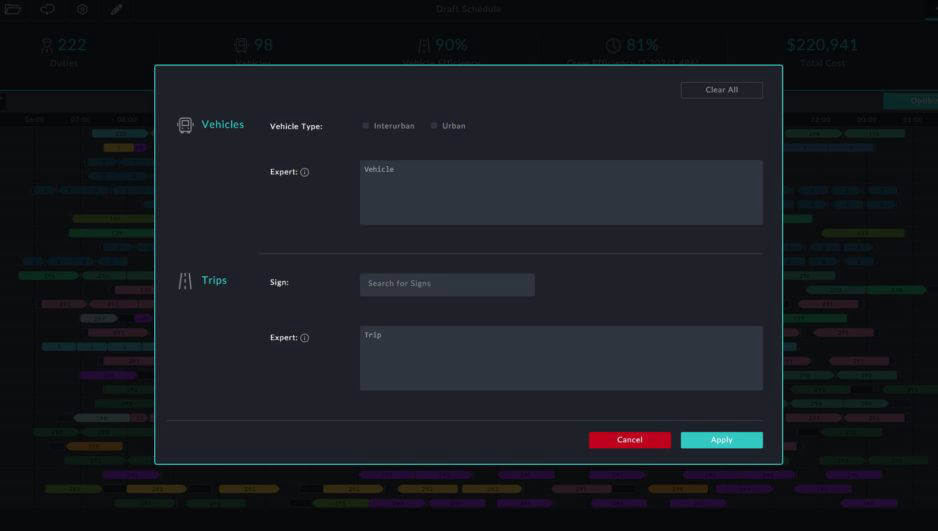Image resolution: width=938 pixels, height=531 pixels.
Task: Click the speech bubble icon in top toolbar
Action: click(x=48, y=9)
